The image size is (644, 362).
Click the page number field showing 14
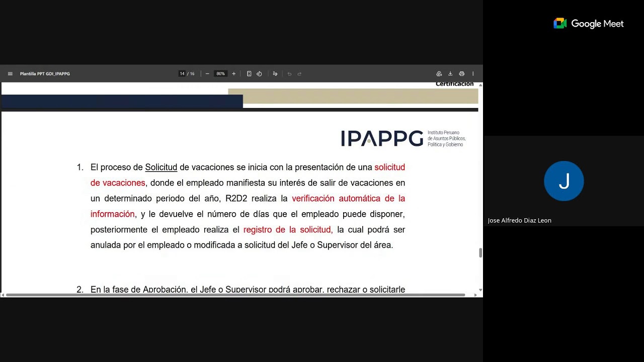182,74
